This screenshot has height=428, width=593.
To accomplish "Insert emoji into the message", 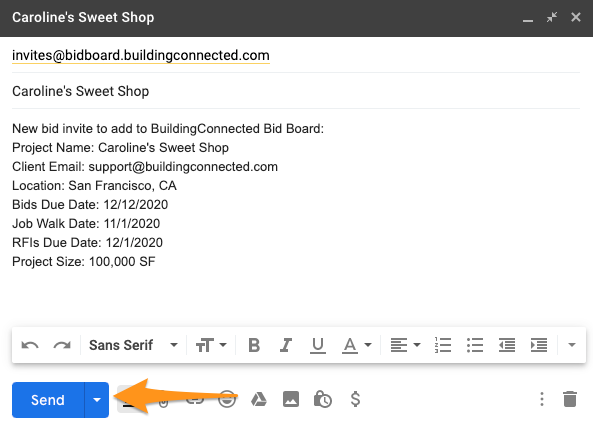I will 227,400.
